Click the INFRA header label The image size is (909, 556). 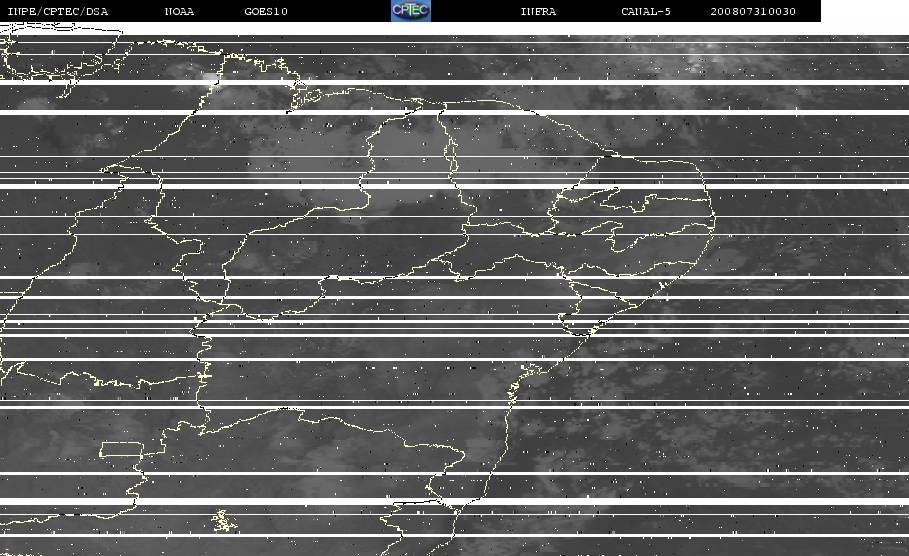coord(538,11)
